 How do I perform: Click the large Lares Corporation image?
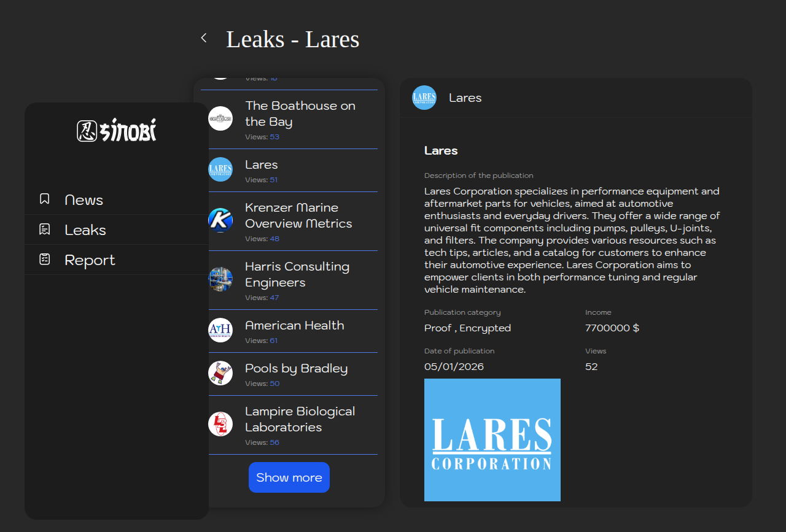(492, 440)
